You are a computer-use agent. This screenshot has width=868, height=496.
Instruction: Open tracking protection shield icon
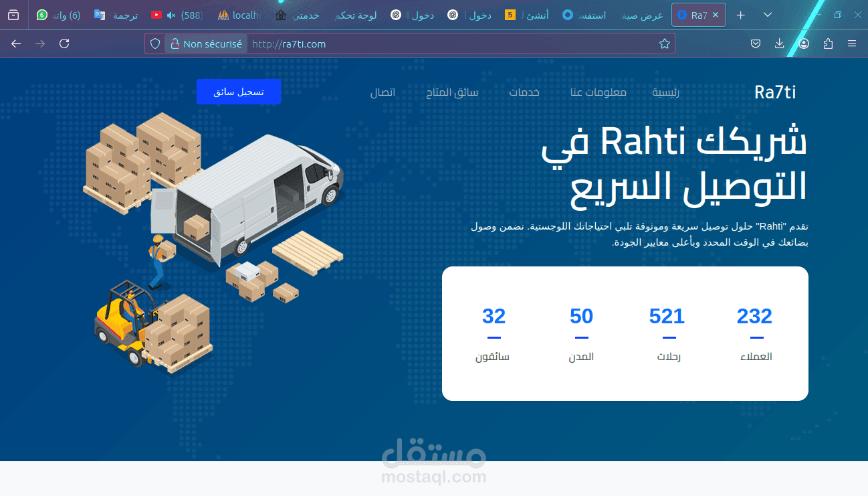pyautogui.click(x=155, y=44)
